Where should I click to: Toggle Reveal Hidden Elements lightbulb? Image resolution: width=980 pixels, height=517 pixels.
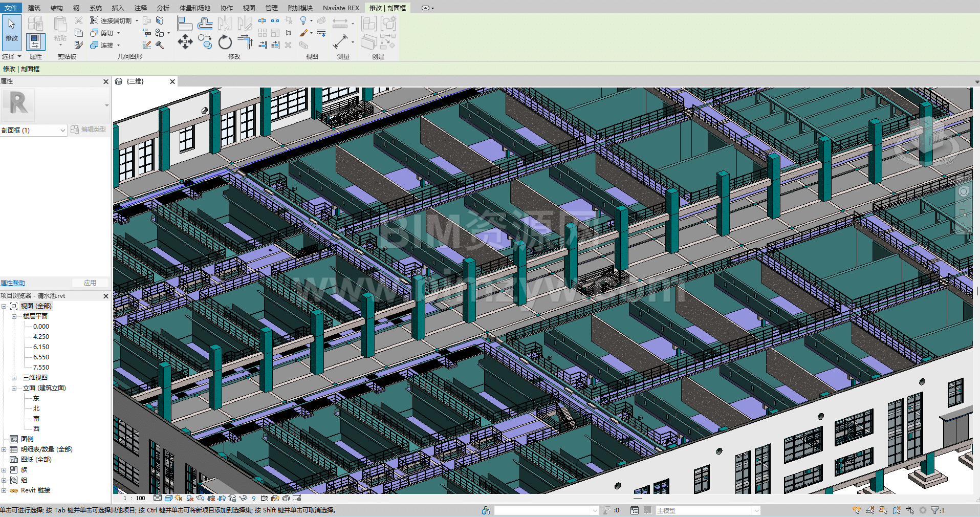(x=254, y=498)
